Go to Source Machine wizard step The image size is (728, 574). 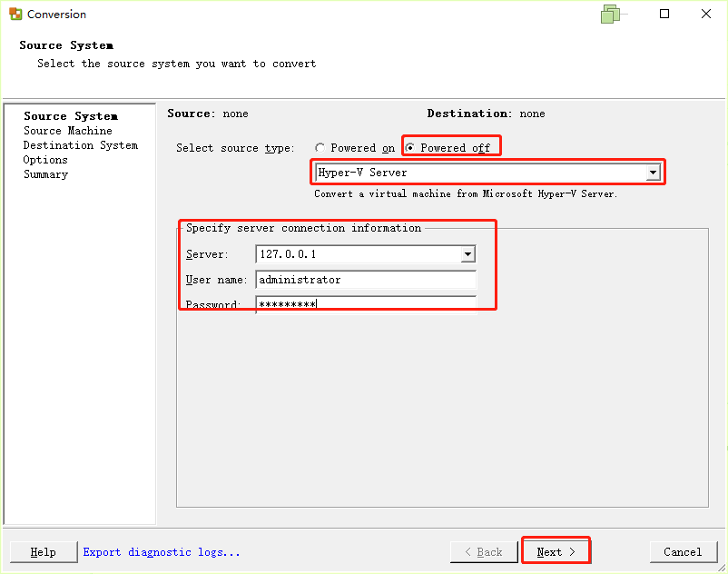(x=68, y=131)
